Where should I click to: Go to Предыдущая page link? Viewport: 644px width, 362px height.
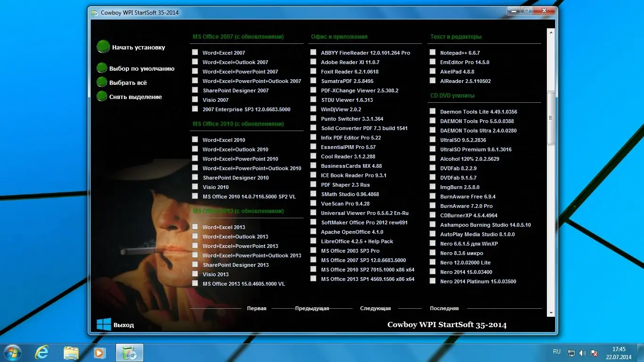312,308
